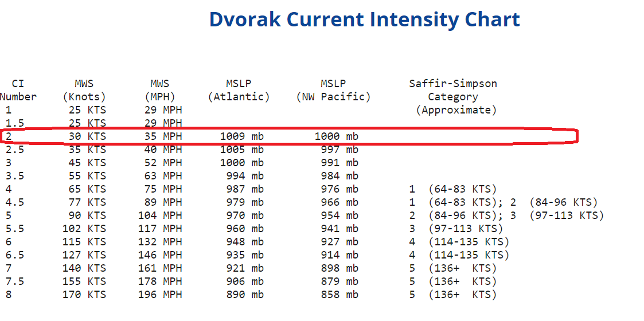Click the 906 mb value

pos(245,281)
